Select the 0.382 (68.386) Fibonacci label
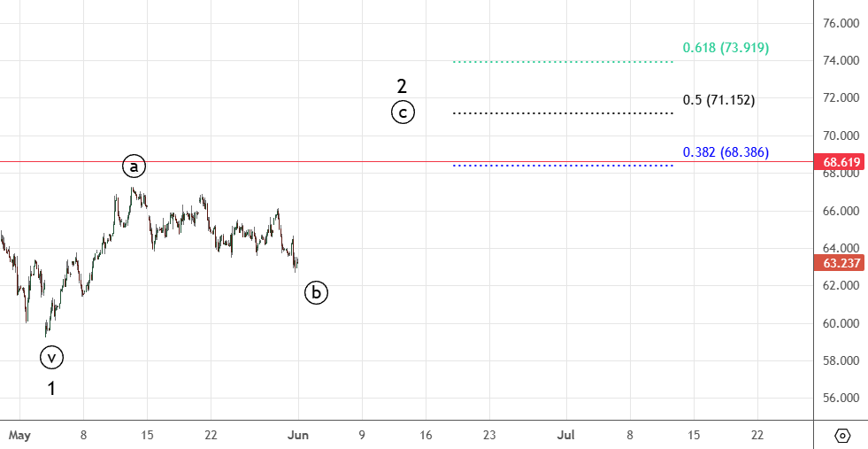 point(726,152)
